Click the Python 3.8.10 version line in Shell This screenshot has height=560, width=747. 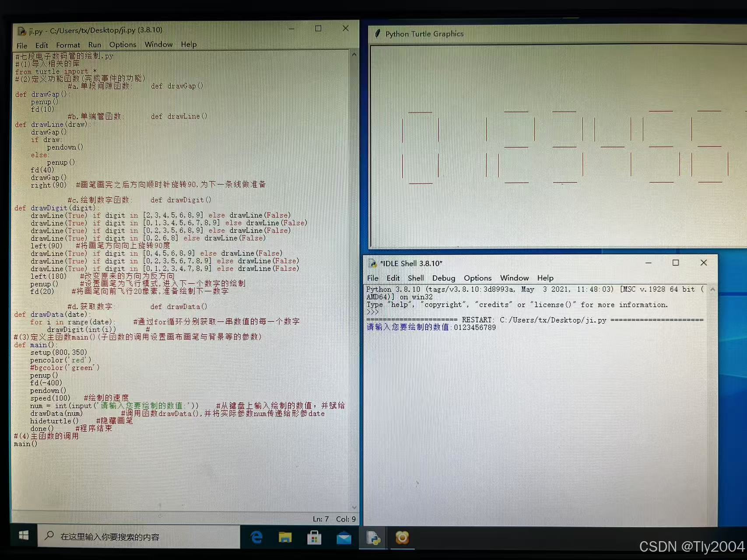[535, 289]
